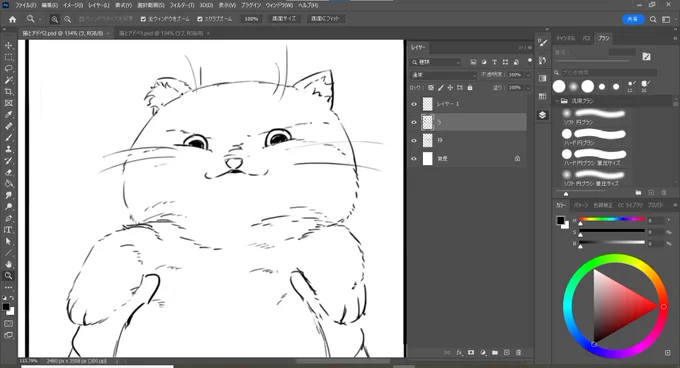Open the collapsed Layers panel icon in dock
Screen dimensions: 680x368
(x=543, y=115)
